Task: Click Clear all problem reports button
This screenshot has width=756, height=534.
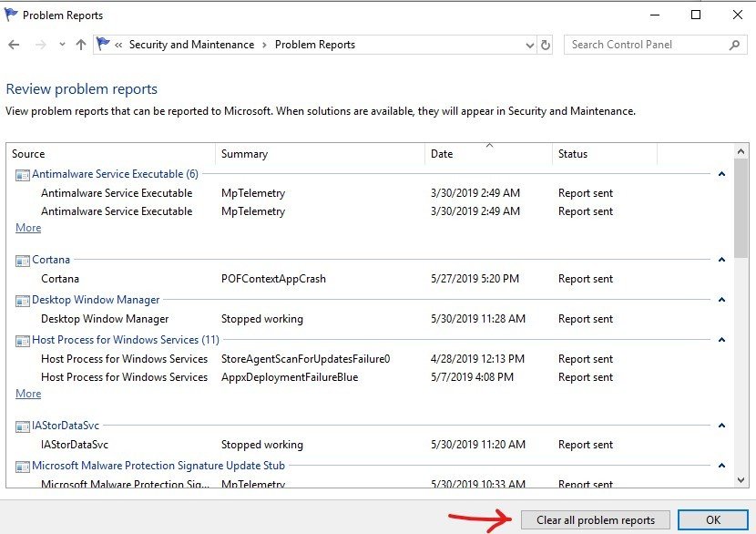Action: pos(596,520)
